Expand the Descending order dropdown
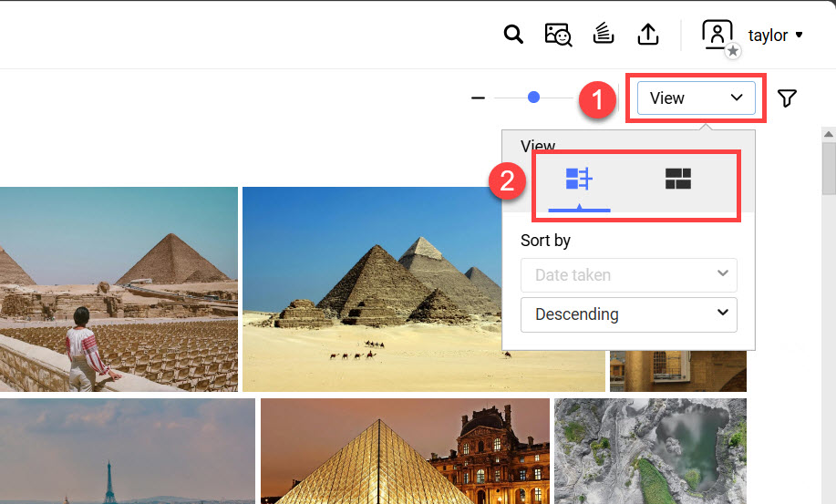 point(629,314)
